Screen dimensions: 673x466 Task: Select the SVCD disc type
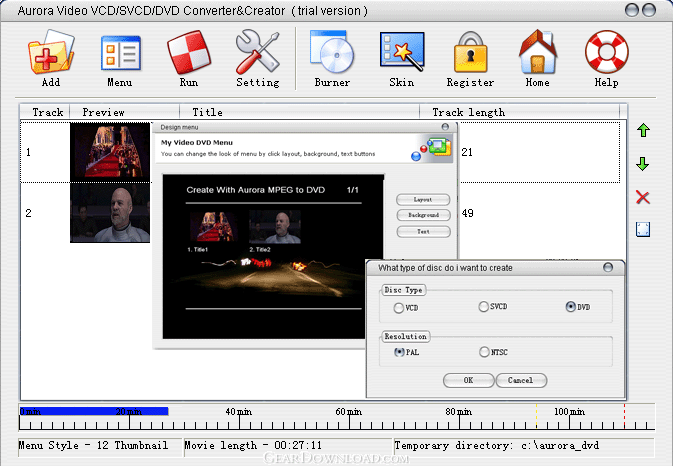click(493, 306)
